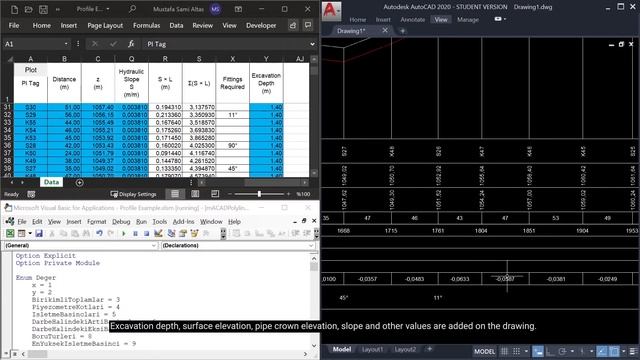Toggle AutoCAD ortho mode in status bar
The image size is (640, 360).
[x=550, y=351]
